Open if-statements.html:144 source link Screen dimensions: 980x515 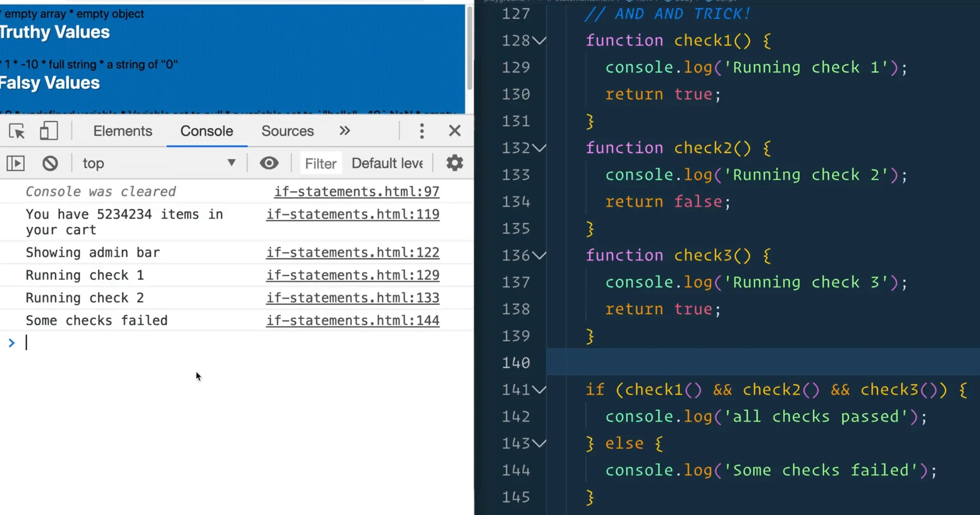coord(353,321)
